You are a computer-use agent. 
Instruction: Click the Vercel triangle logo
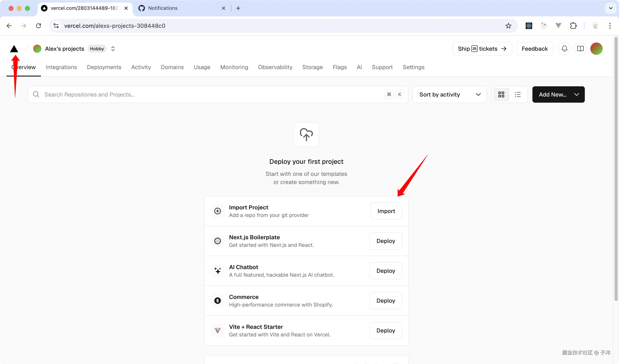(x=14, y=49)
